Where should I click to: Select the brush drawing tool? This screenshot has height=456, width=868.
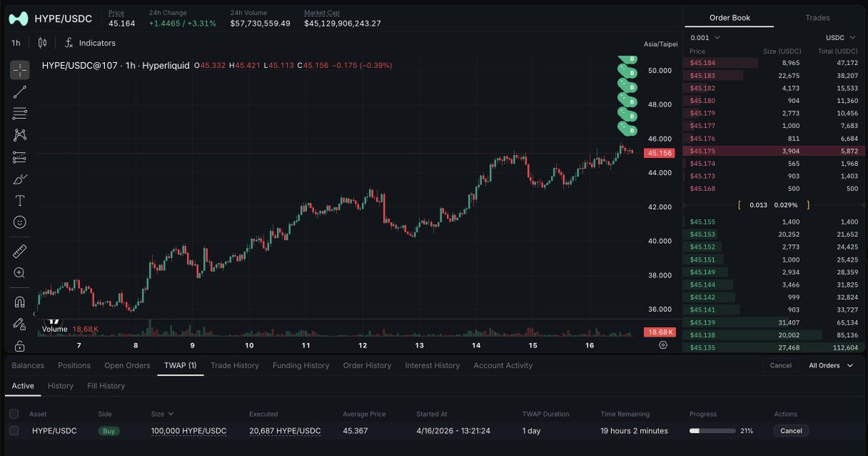click(20, 179)
